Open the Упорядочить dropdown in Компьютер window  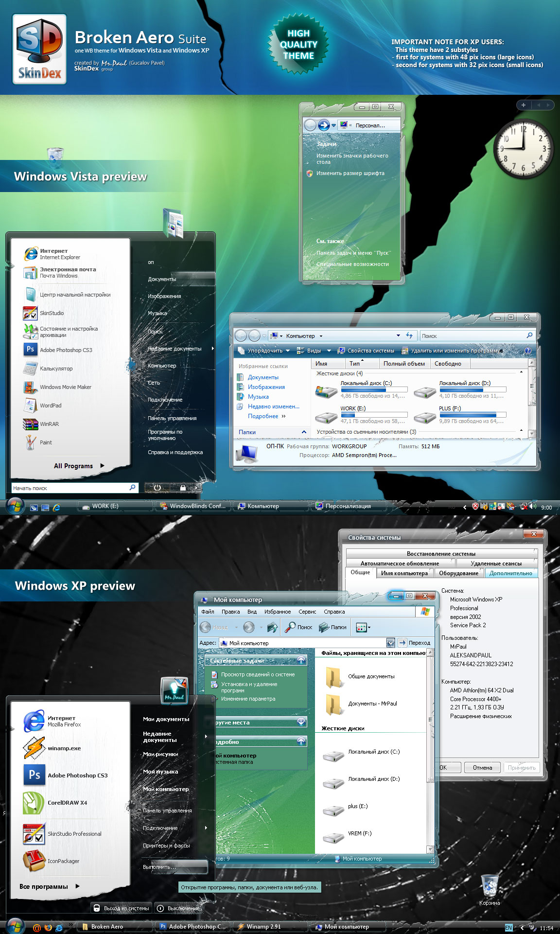(x=264, y=351)
